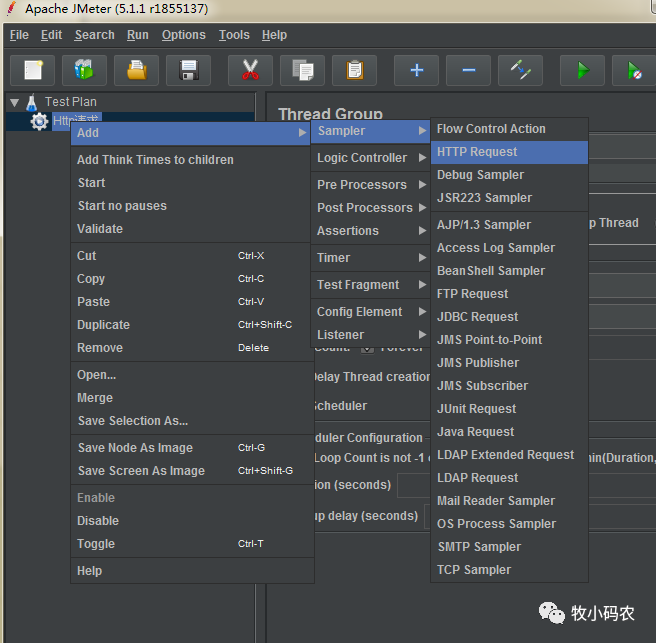Open the Tools menu
Screen dimensions: 656x643
(234, 35)
